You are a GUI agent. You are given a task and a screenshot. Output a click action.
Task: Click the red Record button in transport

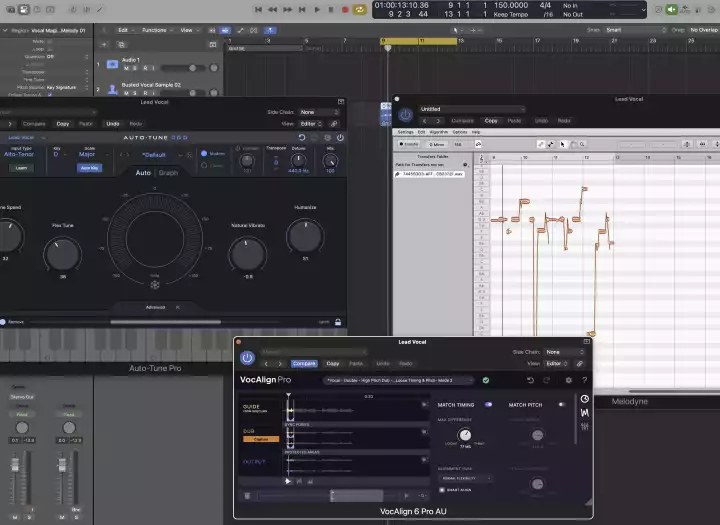[x=345, y=9]
